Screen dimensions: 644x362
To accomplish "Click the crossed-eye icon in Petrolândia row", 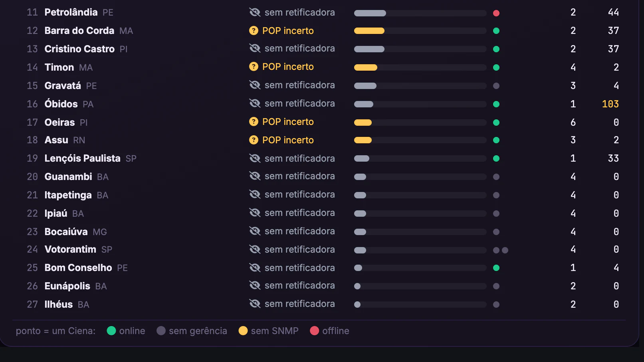I will point(255,12).
